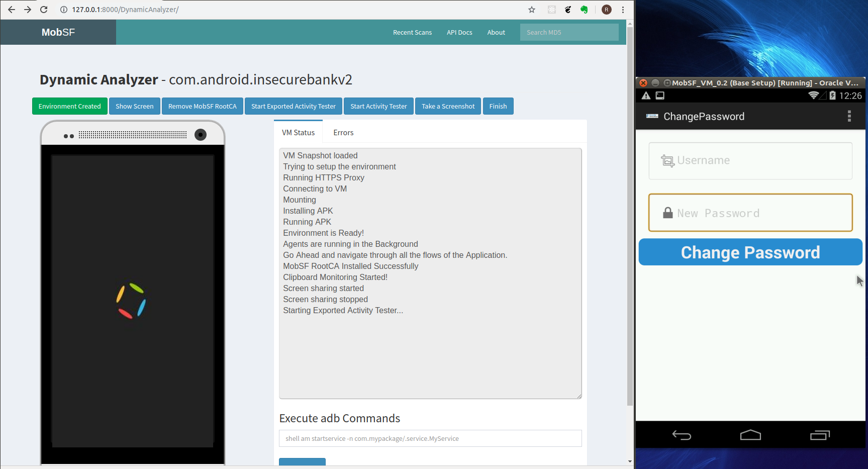Focus the New Password field
This screenshot has height=469, width=868.
[x=750, y=213]
